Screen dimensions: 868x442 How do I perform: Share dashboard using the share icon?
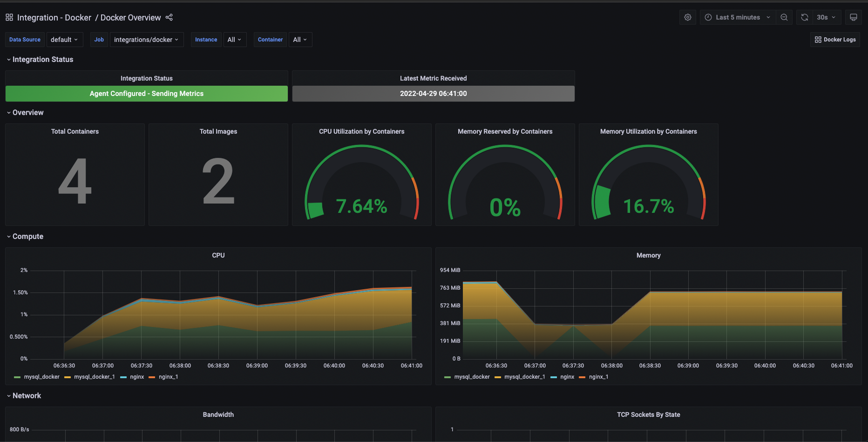tap(169, 17)
